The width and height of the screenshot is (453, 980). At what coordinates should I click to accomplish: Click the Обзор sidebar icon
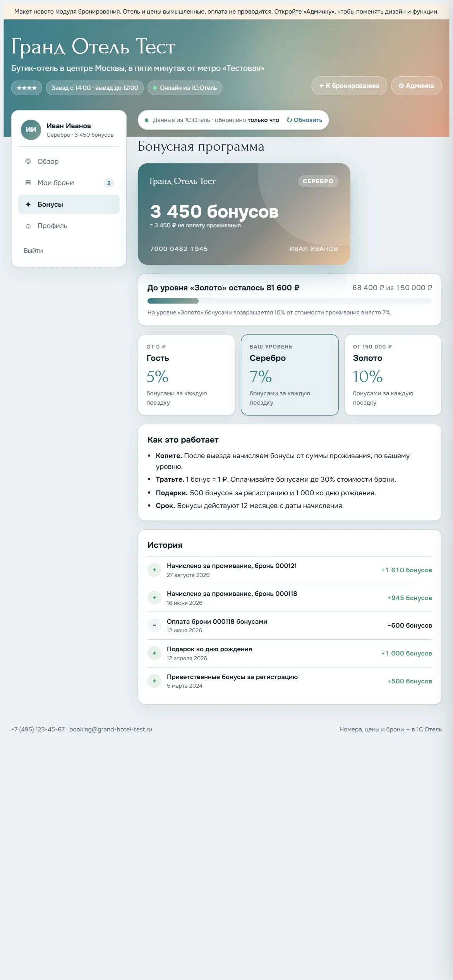[x=28, y=161]
